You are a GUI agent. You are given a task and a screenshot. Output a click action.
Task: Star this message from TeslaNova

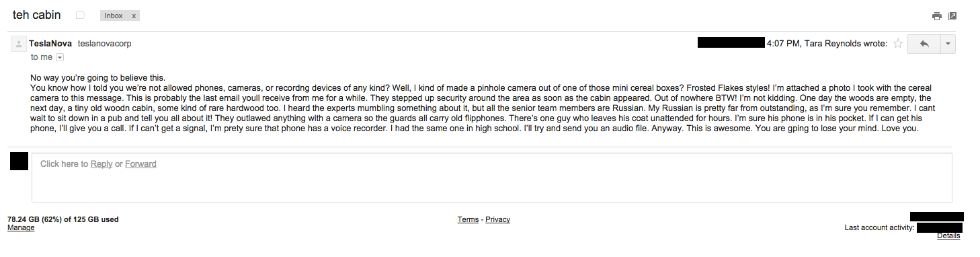coord(898,44)
